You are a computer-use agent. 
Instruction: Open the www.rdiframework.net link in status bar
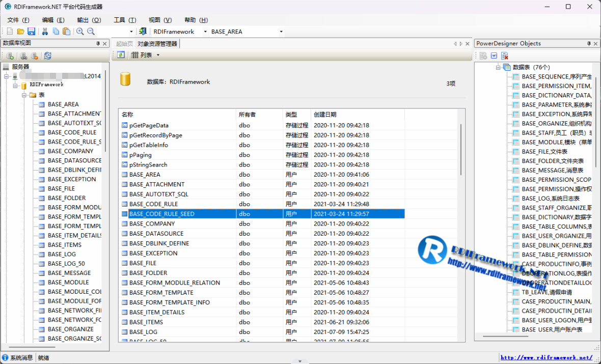pos(546,358)
